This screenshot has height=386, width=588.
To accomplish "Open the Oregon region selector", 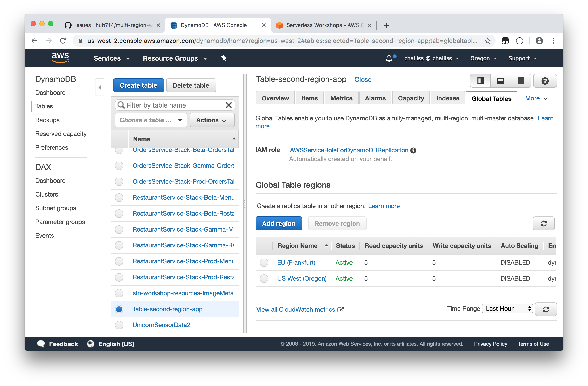I will click(483, 58).
